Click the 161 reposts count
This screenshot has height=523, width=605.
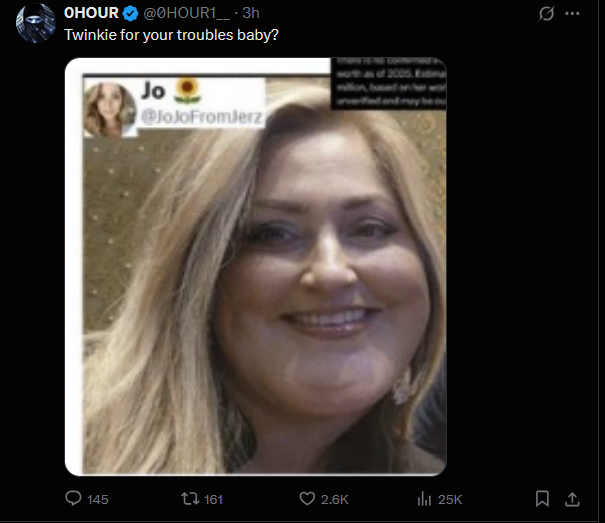[x=213, y=499]
